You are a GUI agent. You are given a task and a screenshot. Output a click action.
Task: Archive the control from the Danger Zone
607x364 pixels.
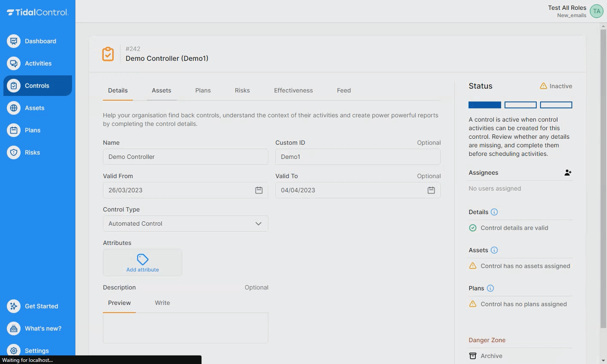pyautogui.click(x=491, y=355)
